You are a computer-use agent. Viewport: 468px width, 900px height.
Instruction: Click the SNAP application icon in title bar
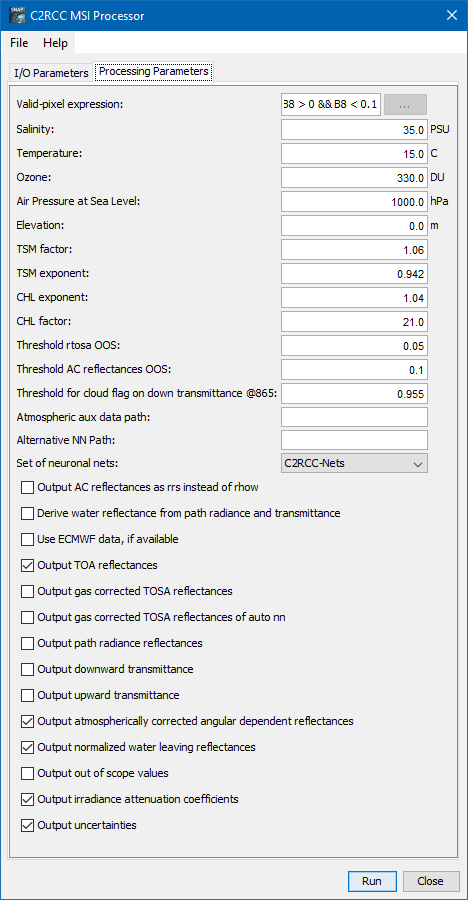point(17,15)
